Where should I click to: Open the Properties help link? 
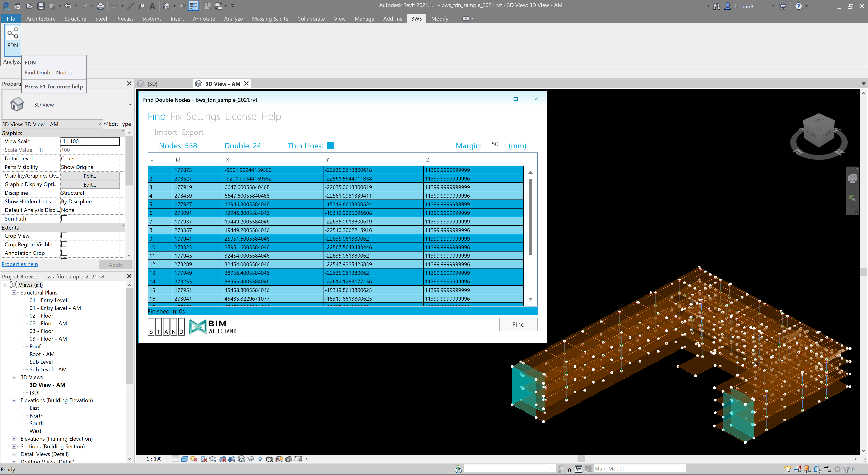tap(19, 264)
